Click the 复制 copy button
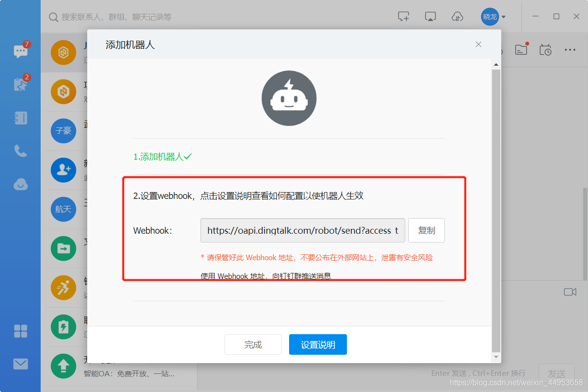The width and height of the screenshot is (588, 392). [x=426, y=230]
